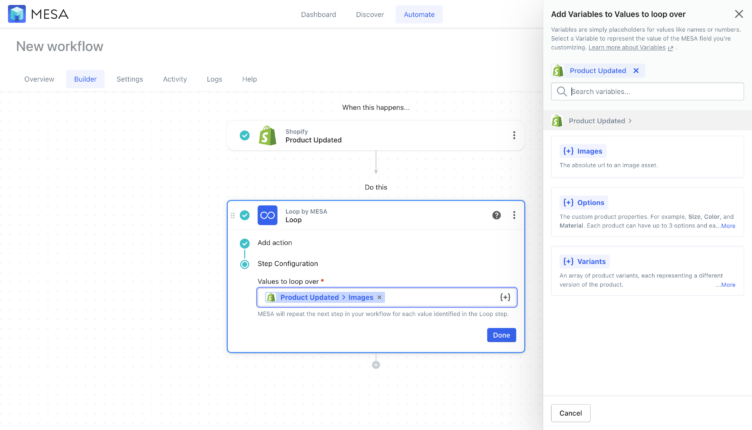Image resolution: width=752 pixels, height=430 pixels.
Task: Select the Step Configuration radio indicator
Action: pos(245,264)
